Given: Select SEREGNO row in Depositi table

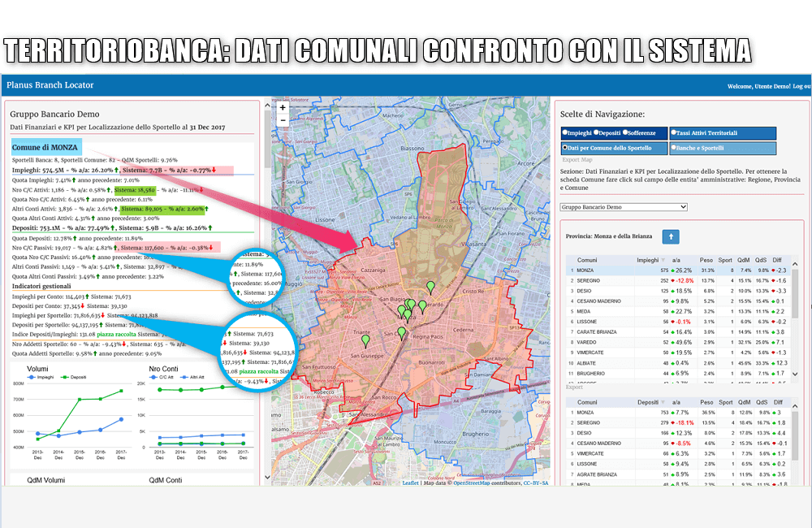Looking at the screenshot, I should tap(677, 423).
